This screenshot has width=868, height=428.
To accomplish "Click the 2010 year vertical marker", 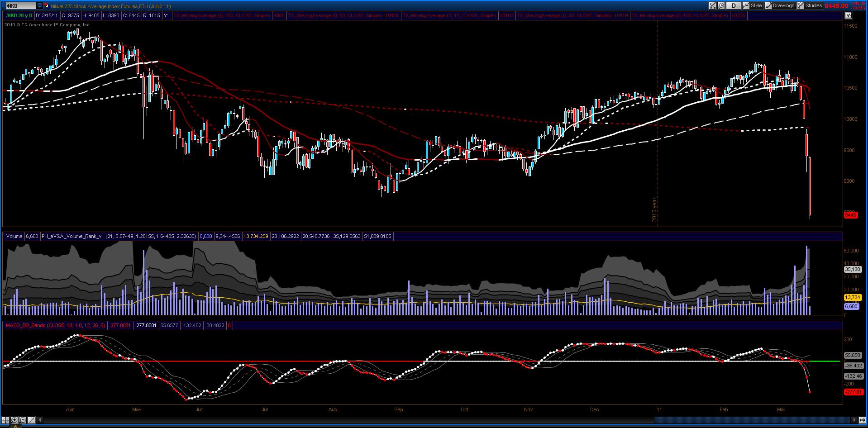I will coord(655,209).
